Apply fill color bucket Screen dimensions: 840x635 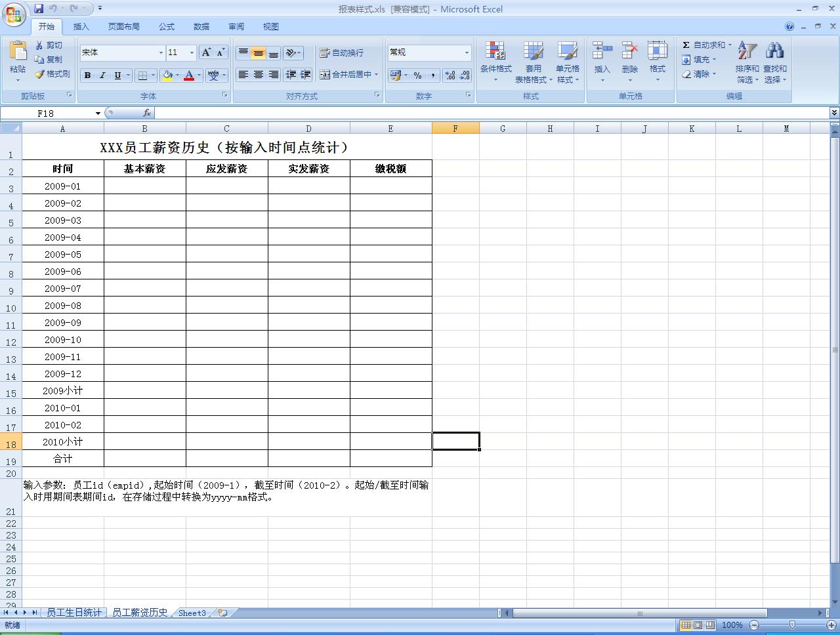(x=167, y=75)
